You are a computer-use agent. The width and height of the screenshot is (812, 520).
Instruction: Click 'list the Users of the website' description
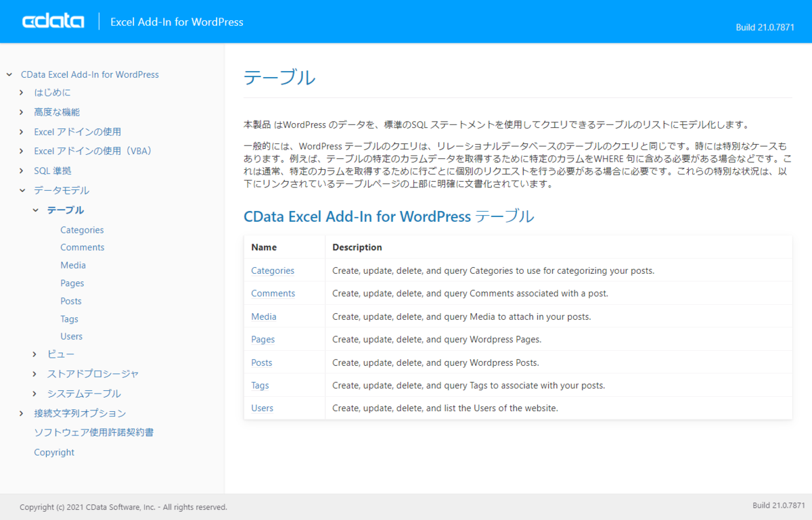coord(445,408)
